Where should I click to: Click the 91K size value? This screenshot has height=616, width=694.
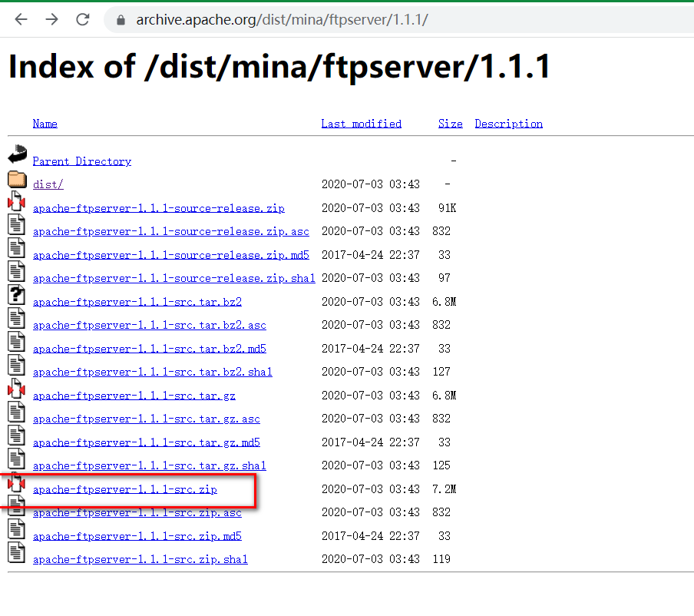447,209
